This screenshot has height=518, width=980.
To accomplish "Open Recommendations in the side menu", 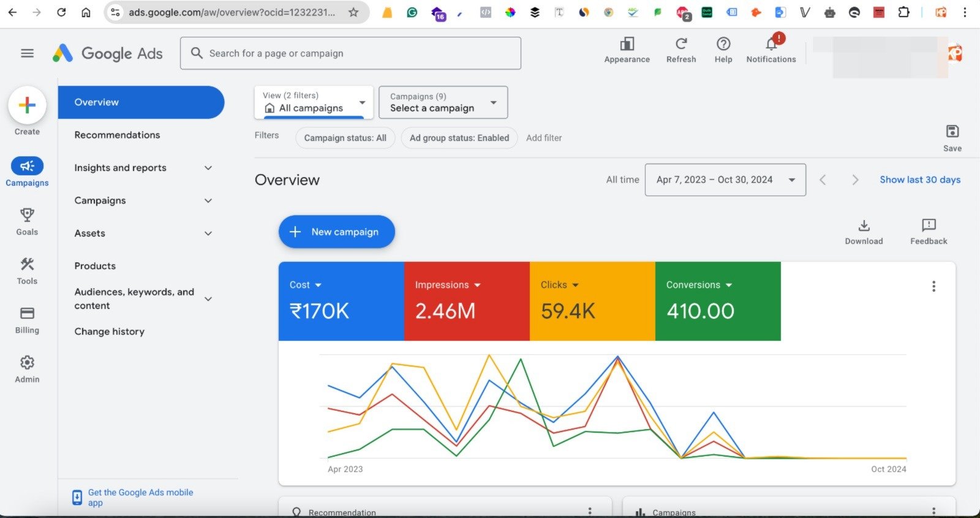I will (x=117, y=135).
